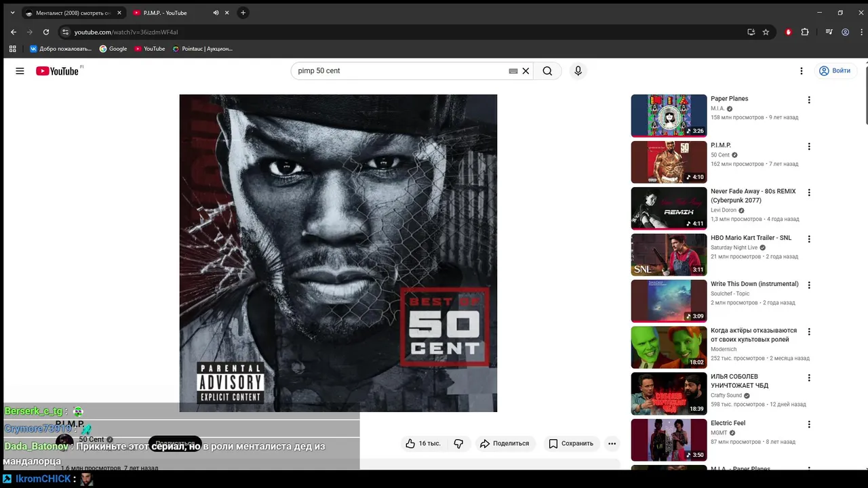
Task: Open the ИЛЬЯ СОБОЛЕВ УНИЧТОЖАЕТ ЧБД thumbnail
Action: tap(669, 394)
